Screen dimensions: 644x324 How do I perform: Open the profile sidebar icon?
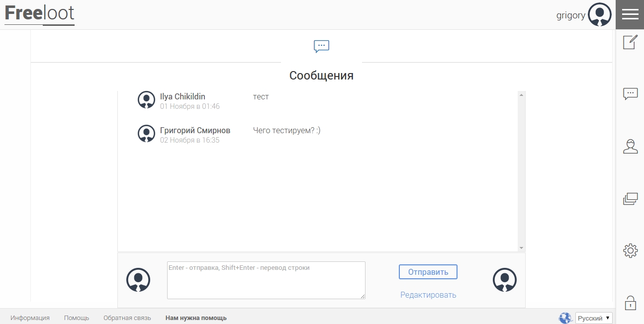pyautogui.click(x=630, y=146)
